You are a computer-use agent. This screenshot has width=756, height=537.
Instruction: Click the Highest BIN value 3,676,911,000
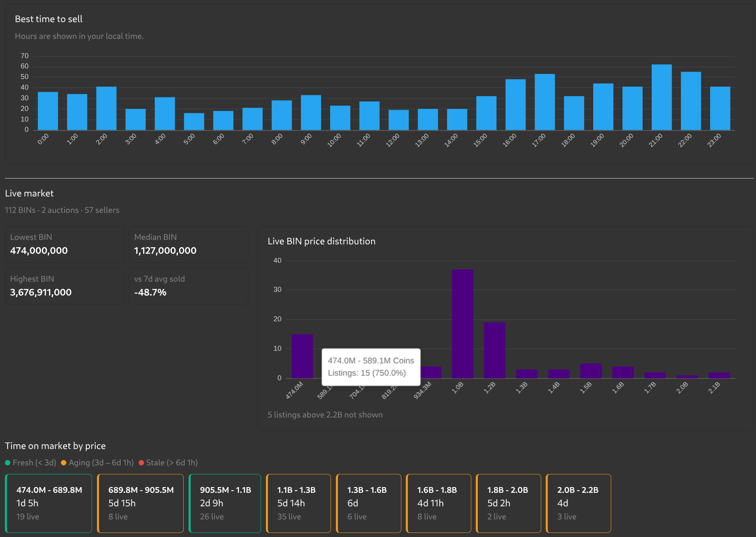tap(41, 292)
